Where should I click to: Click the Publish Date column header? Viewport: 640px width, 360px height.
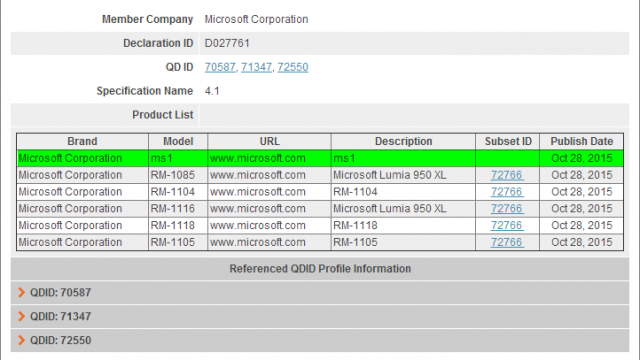coord(582,141)
